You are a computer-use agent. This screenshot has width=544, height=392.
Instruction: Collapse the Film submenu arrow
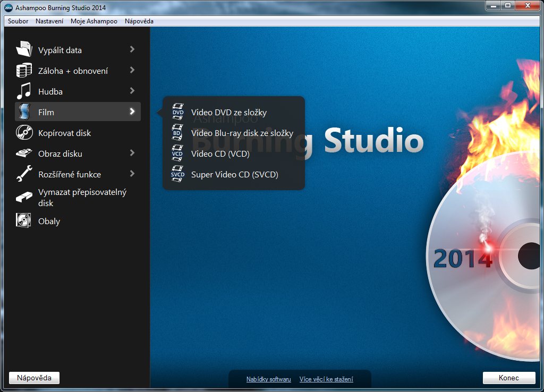[132, 112]
